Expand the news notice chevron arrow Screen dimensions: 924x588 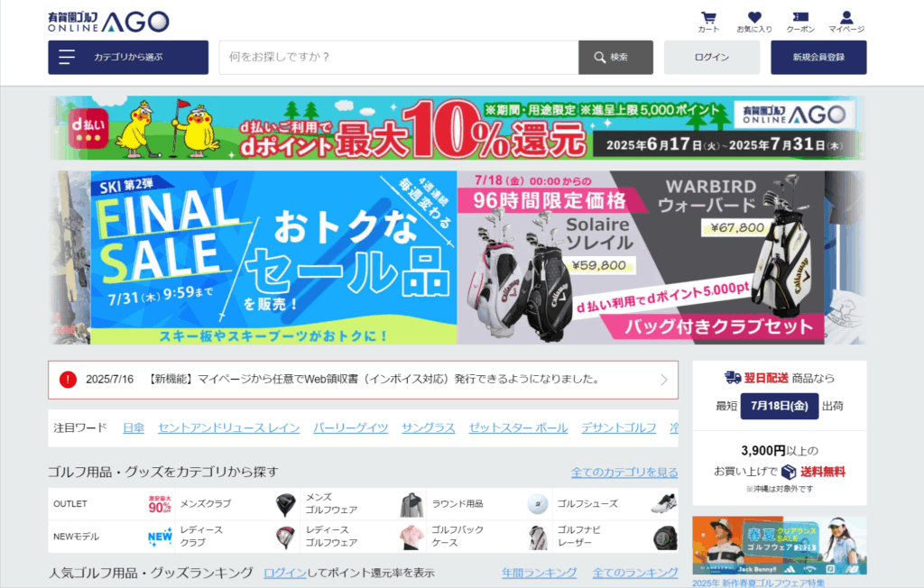663,380
